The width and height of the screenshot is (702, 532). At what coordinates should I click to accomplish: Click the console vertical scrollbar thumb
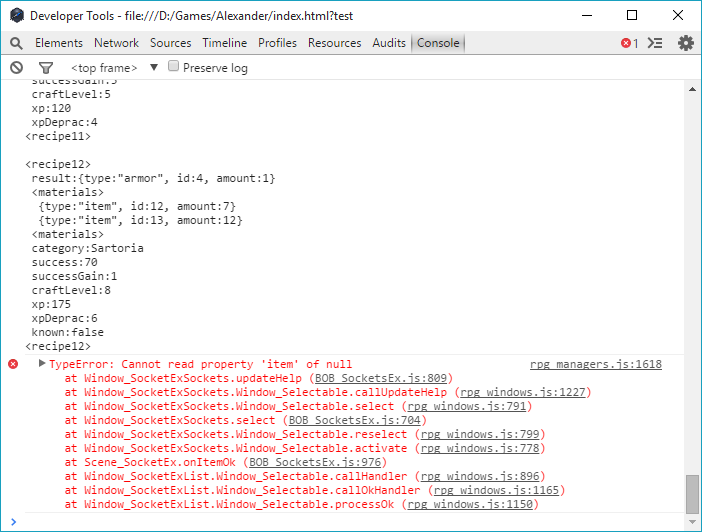pyautogui.click(x=692, y=494)
